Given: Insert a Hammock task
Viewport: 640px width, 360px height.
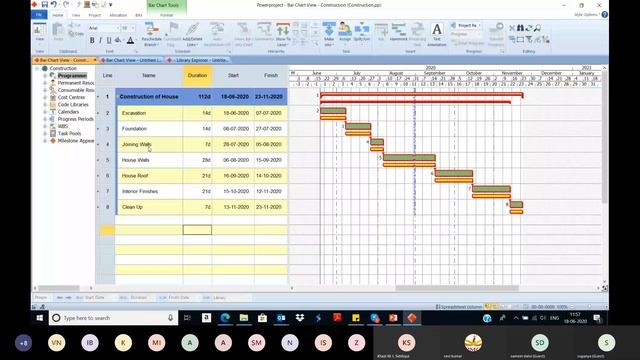Looking at the screenshot, I should pyautogui.click(x=398, y=33).
